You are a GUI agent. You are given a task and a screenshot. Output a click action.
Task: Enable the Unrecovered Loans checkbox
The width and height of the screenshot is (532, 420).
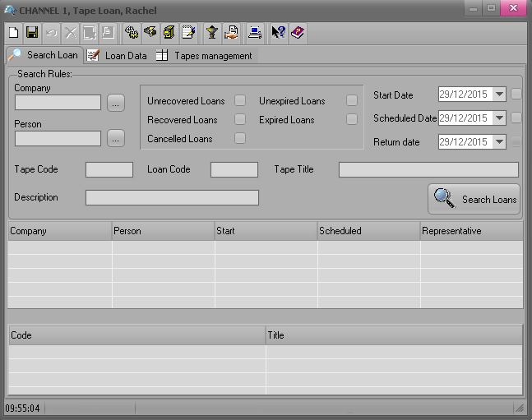coord(240,101)
